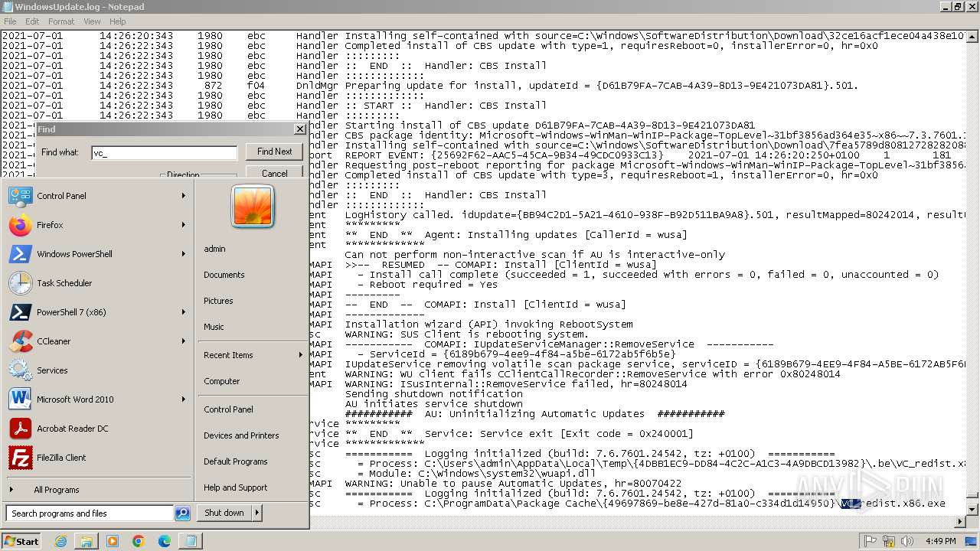980x551 pixels.
Task: Open Devices and Printers from Start menu
Action: pos(241,435)
